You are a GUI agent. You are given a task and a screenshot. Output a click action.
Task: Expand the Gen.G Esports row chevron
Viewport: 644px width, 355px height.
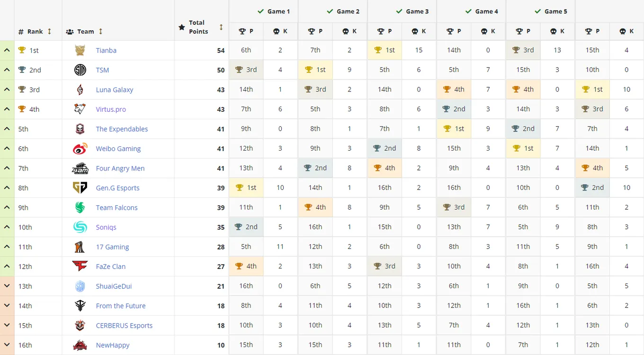[7, 188]
